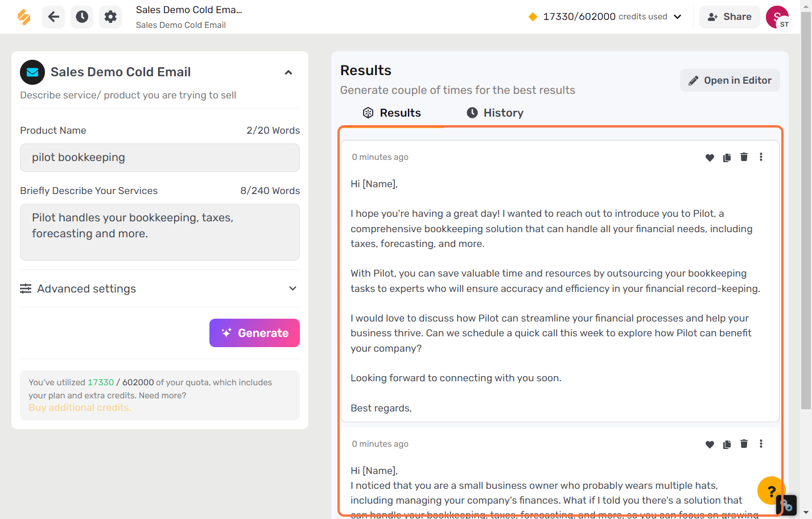Expand Advanced settings section
Image resolution: width=812 pixels, height=519 pixels.
coord(160,289)
